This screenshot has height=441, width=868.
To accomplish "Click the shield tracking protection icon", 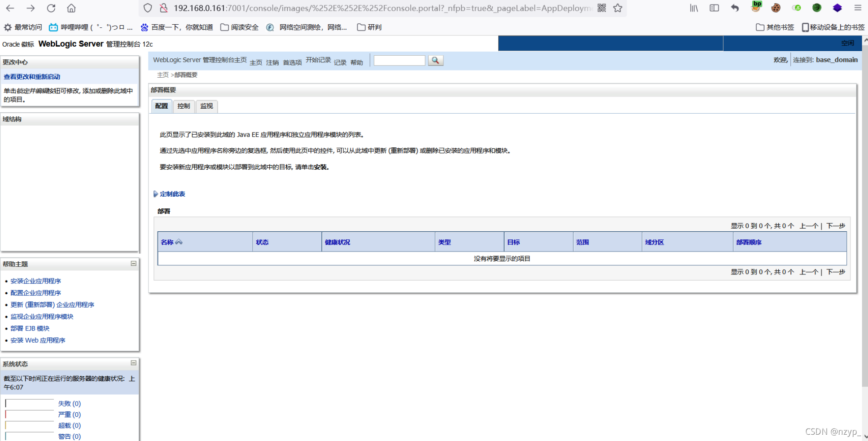I will click(x=148, y=8).
